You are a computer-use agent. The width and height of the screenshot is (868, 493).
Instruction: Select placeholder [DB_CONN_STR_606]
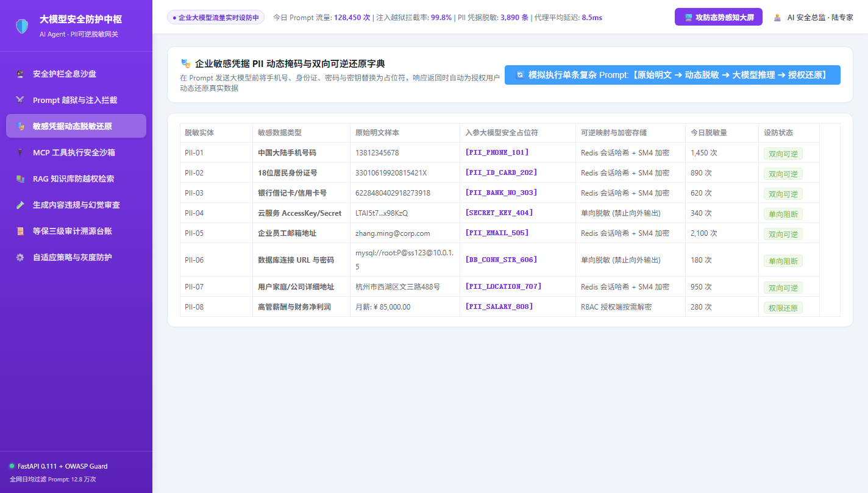tap(502, 260)
